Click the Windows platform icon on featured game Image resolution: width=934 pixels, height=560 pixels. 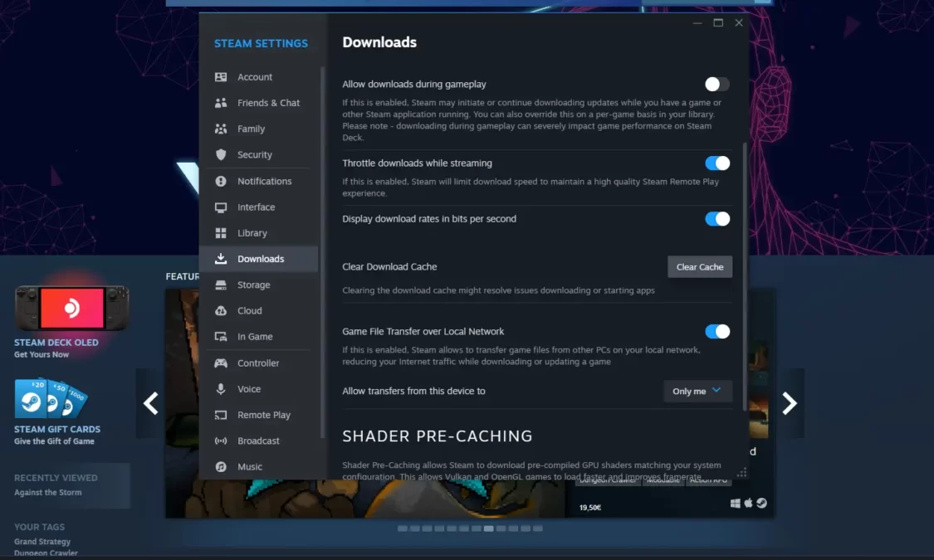(x=735, y=504)
